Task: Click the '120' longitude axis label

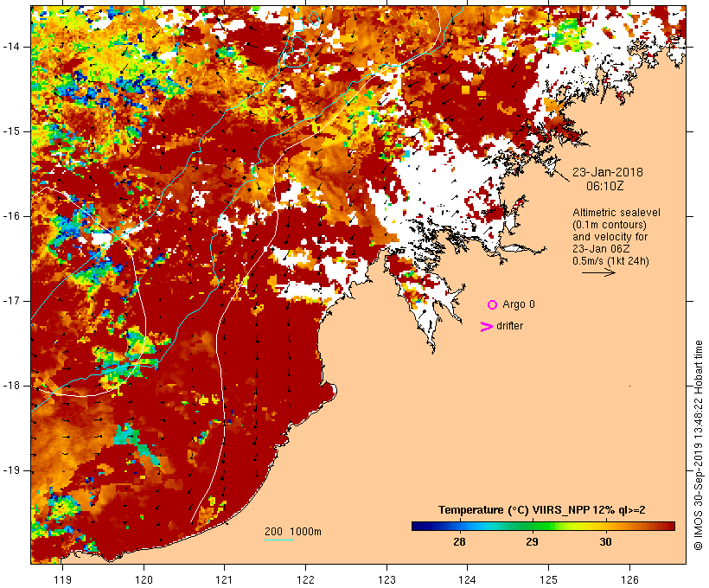Action: (x=144, y=579)
